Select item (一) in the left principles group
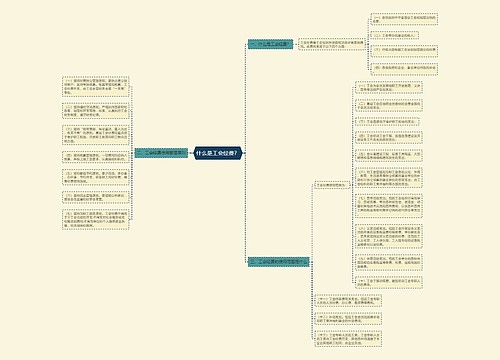500x360 pixels. tap(96, 86)
